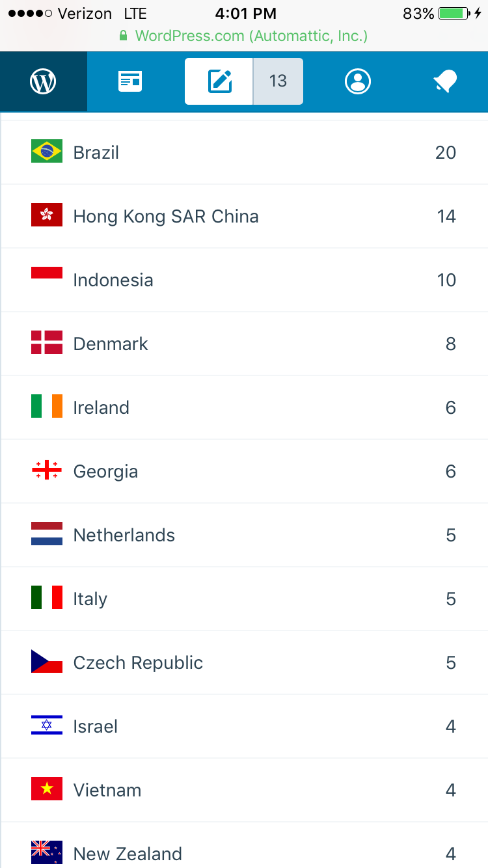This screenshot has height=868, width=488.
Task: Open the WordPress My Sites logo
Action: 43,81
